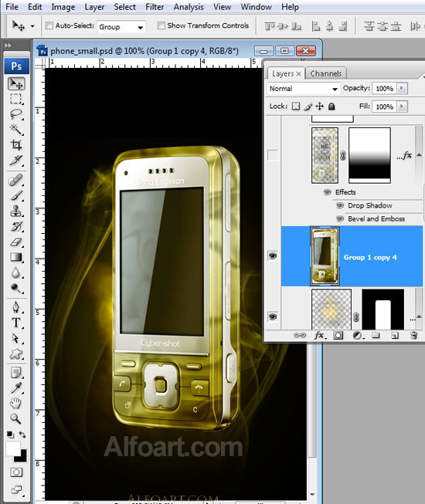Reset default foreground and background colors

tap(10, 435)
